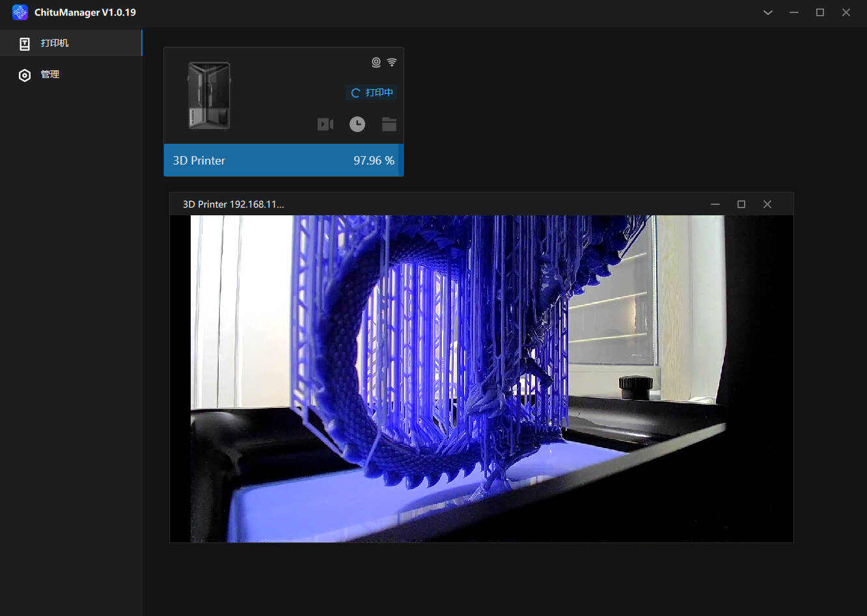Image resolution: width=867 pixels, height=616 pixels.
Task: Click the printer icon beside 打印机
Action: click(25, 44)
